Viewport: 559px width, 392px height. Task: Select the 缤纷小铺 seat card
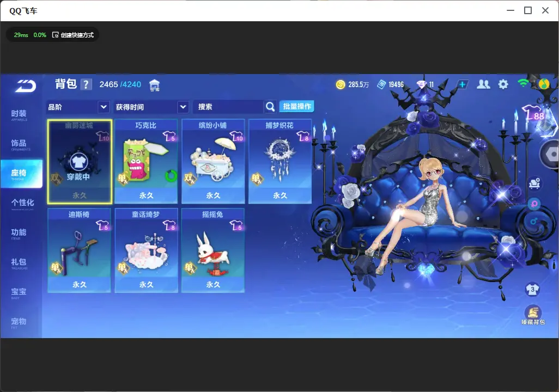tap(213, 162)
